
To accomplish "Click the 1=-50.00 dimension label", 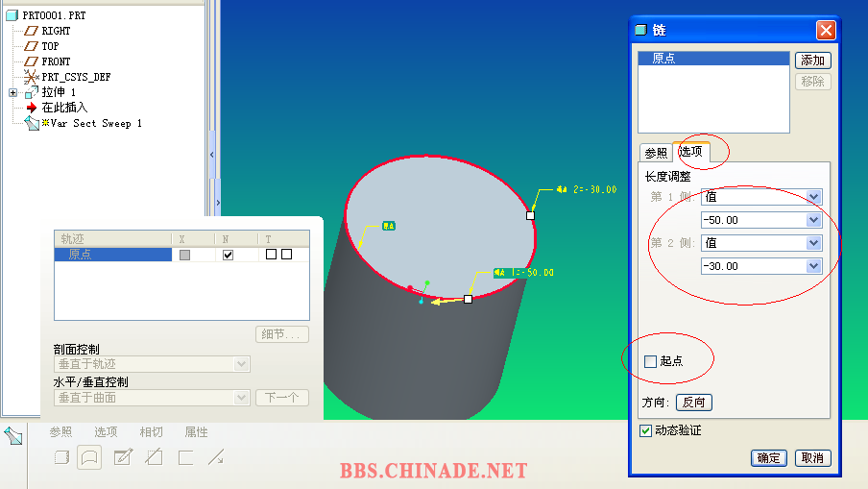I will coord(523,273).
